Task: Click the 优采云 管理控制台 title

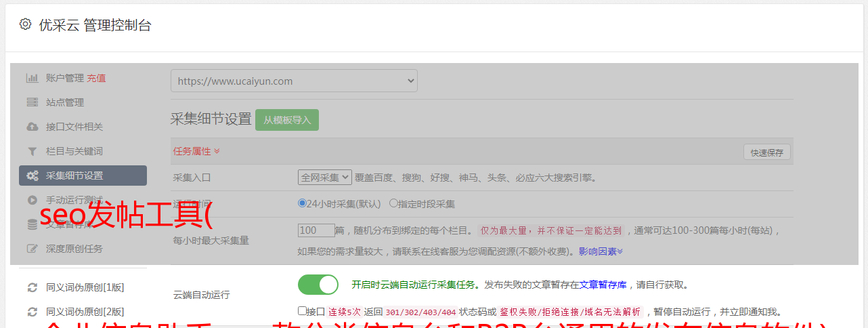Action: tap(95, 25)
